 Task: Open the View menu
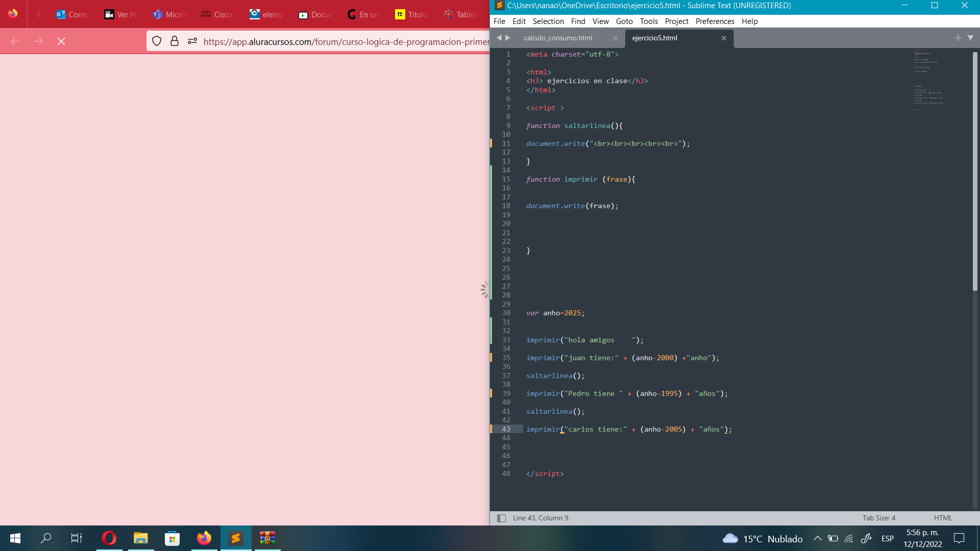pos(600,21)
